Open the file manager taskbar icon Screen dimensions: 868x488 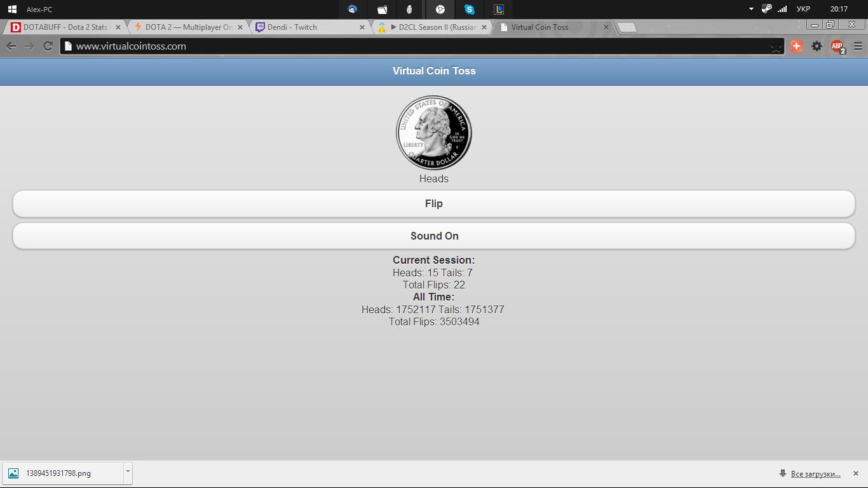tap(382, 10)
